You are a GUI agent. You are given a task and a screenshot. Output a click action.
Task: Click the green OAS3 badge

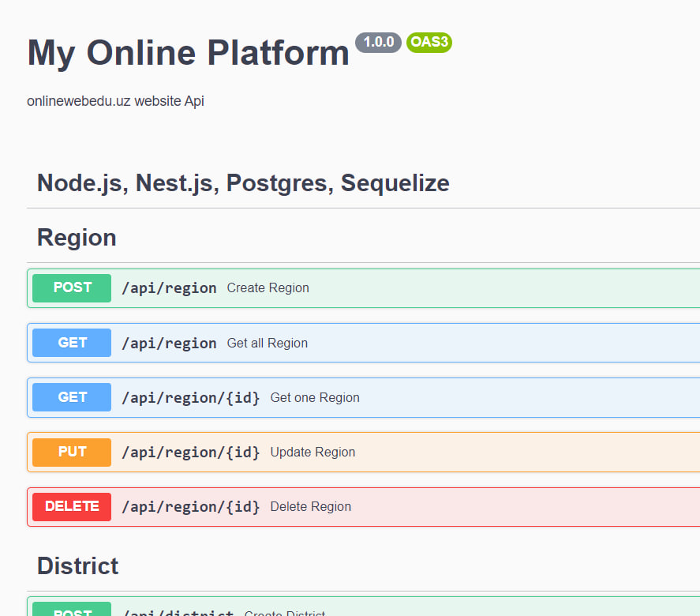429,43
